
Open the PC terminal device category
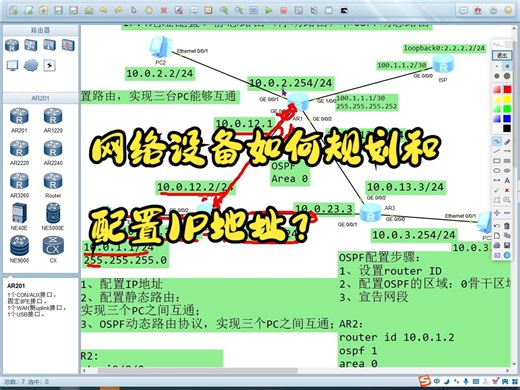pyautogui.click(x=12, y=65)
